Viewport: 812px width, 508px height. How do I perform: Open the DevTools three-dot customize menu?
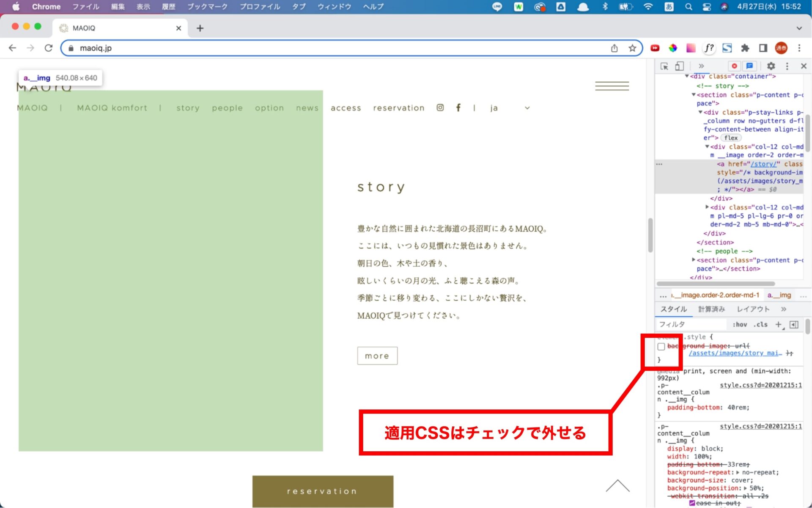[x=787, y=66]
